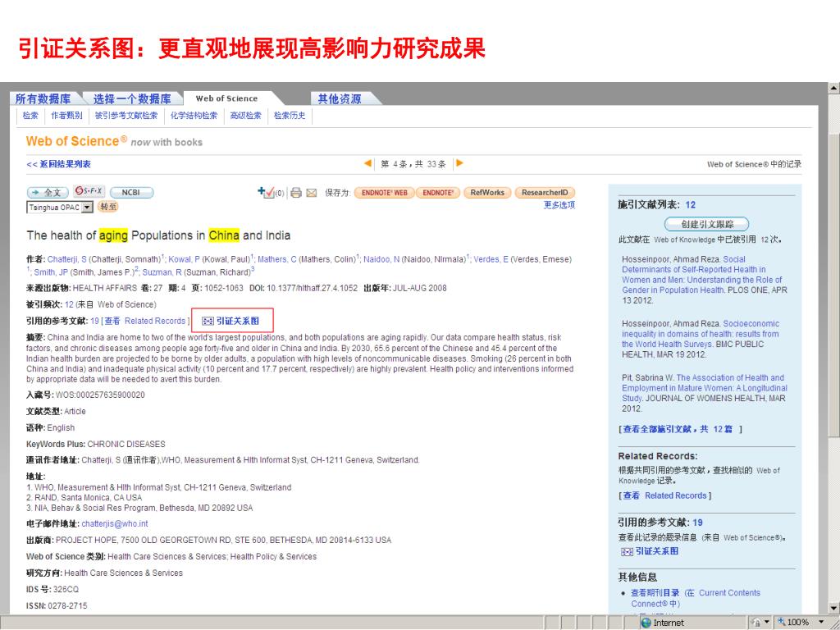Email chatterjis@who.int address link
The height and width of the screenshot is (630, 840).
(115, 524)
